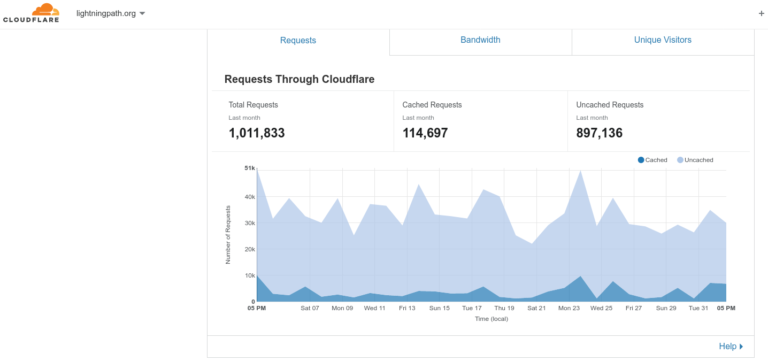Click the Requests Through Cloudflare heading

pyautogui.click(x=299, y=79)
